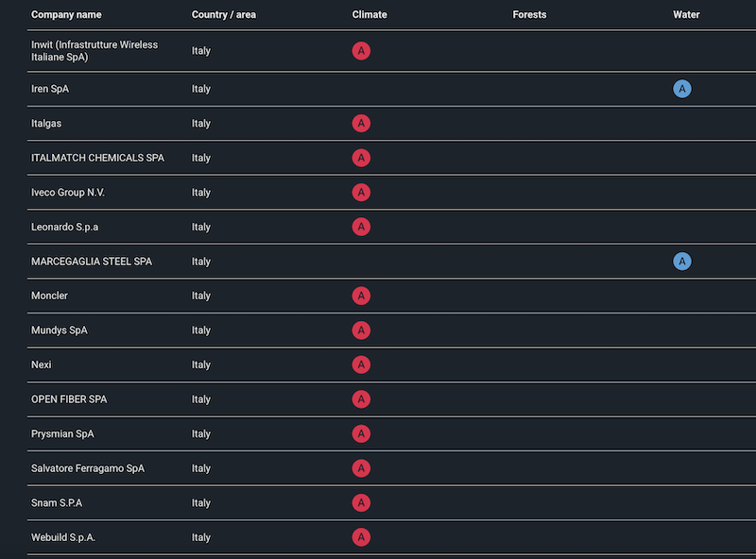
Task: Click Webuild S.p.A. Climate A badge
Action: [x=361, y=537]
